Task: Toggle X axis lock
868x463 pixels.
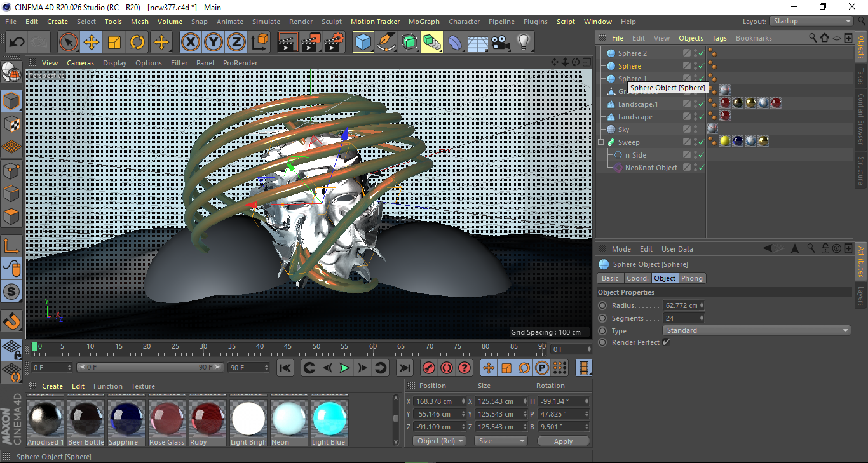Action: pyautogui.click(x=190, y=43)
